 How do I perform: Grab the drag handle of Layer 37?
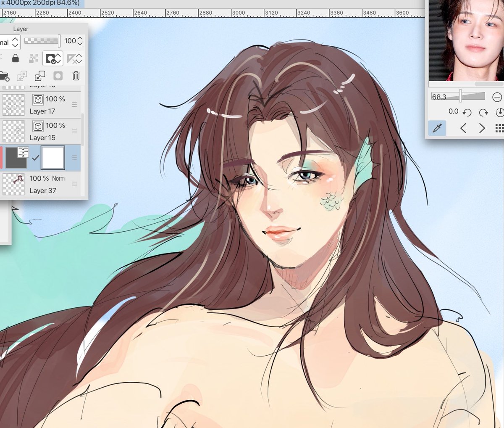(74, 184)
